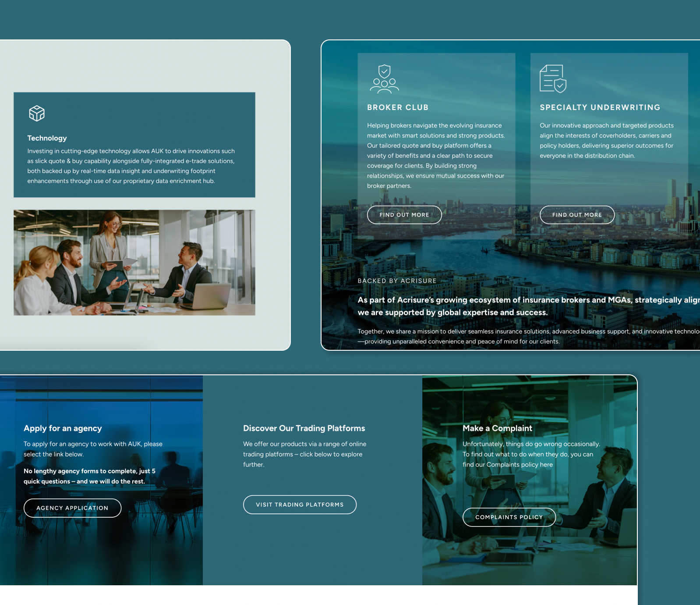Click the BACKED BY ACRISURE label
Image resolution: width=700 pixels, height=605 pixels.
pyautogui.click(x=397, y=281)
